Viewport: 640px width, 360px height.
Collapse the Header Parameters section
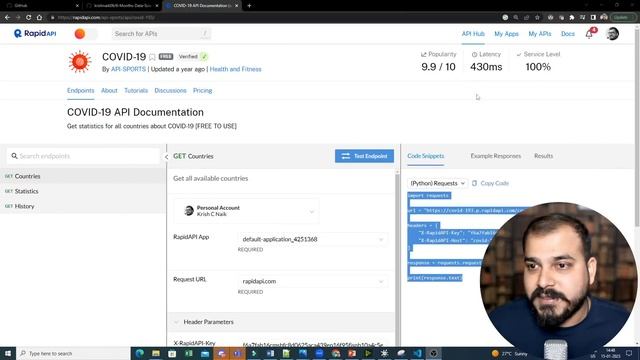176,322
